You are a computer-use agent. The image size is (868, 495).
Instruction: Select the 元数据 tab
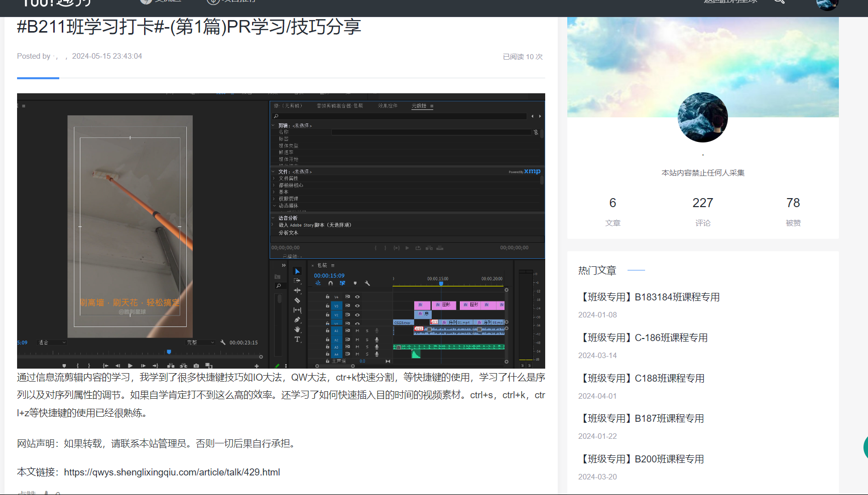point(419,106)
